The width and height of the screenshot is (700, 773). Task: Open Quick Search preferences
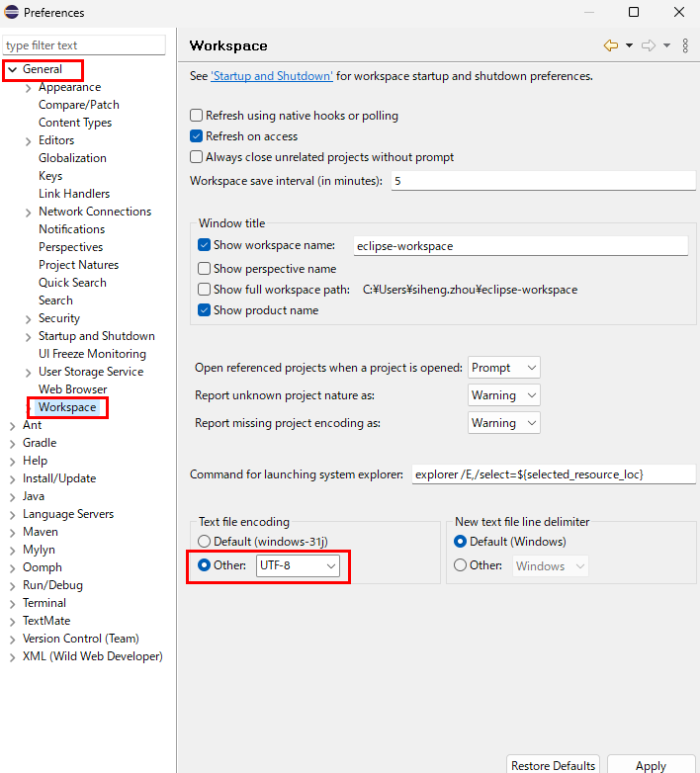point(72,283)
